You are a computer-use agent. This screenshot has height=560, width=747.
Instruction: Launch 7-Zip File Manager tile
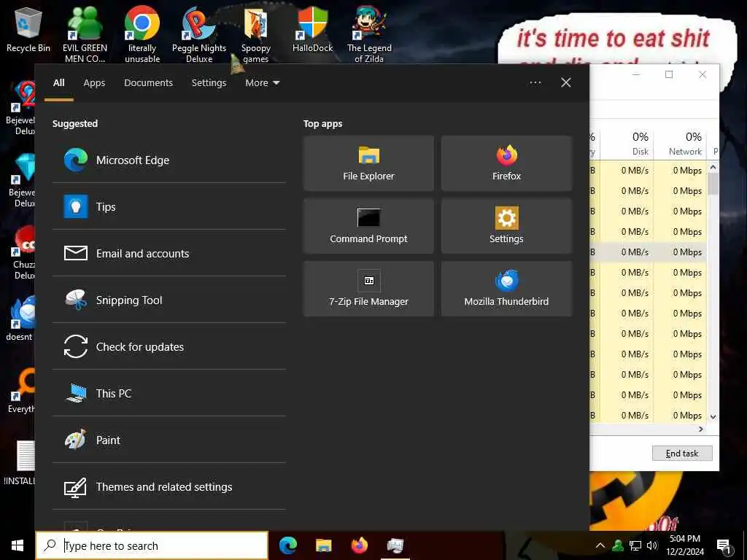(x=368, y=289)
